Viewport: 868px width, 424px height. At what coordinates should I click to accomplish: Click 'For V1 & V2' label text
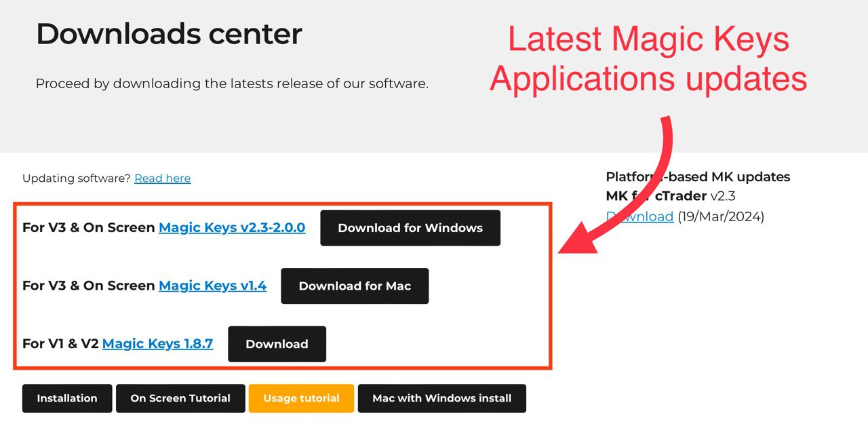coord(60,344)
